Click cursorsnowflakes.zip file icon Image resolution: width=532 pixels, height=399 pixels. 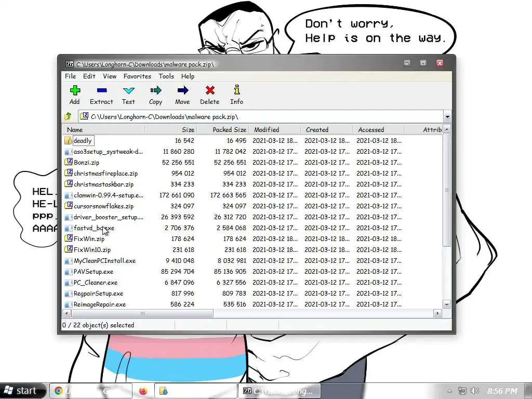click(x=69, y=206)
